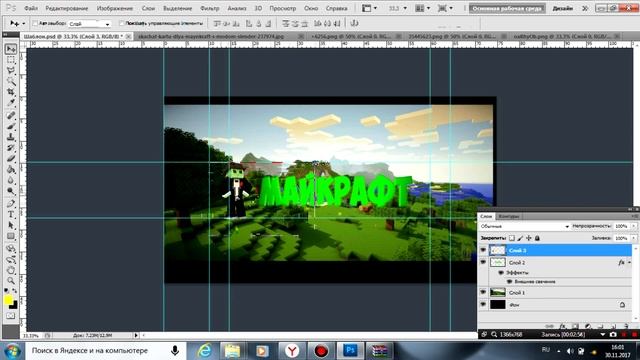
Task: Click the recorder camera snapshot icon
Action: pyautogui.click(x=613, y=334)
